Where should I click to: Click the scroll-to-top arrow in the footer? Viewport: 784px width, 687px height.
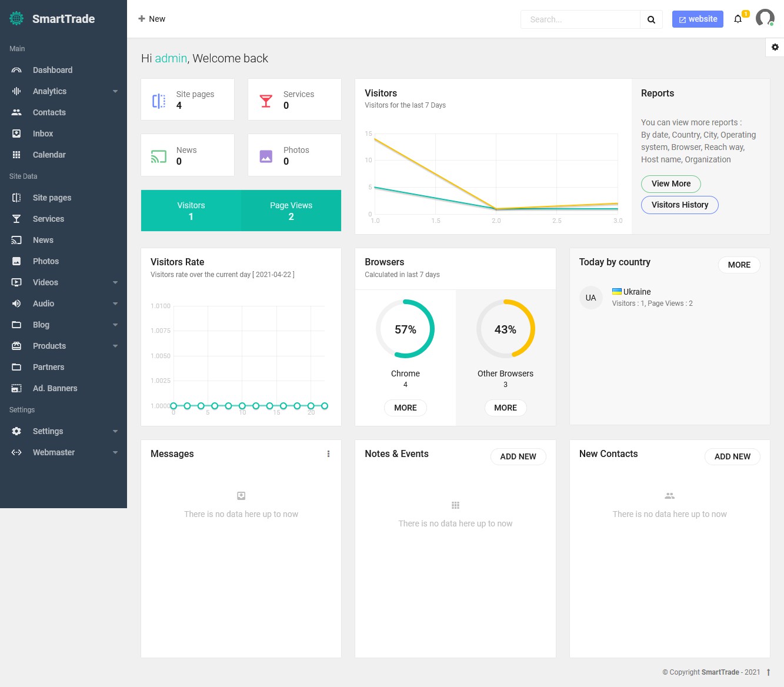pyautogui.click(x=768, y=672)
